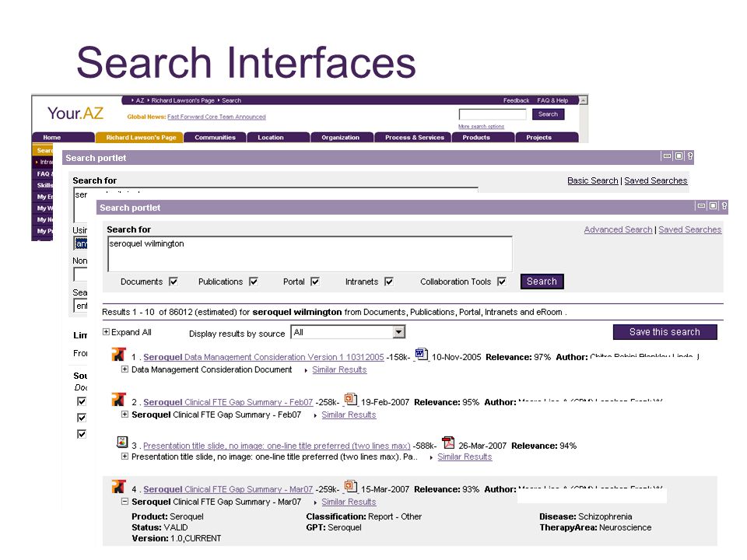
Task: Open Similar Results for result 4
Action: [x=349, y=502]
